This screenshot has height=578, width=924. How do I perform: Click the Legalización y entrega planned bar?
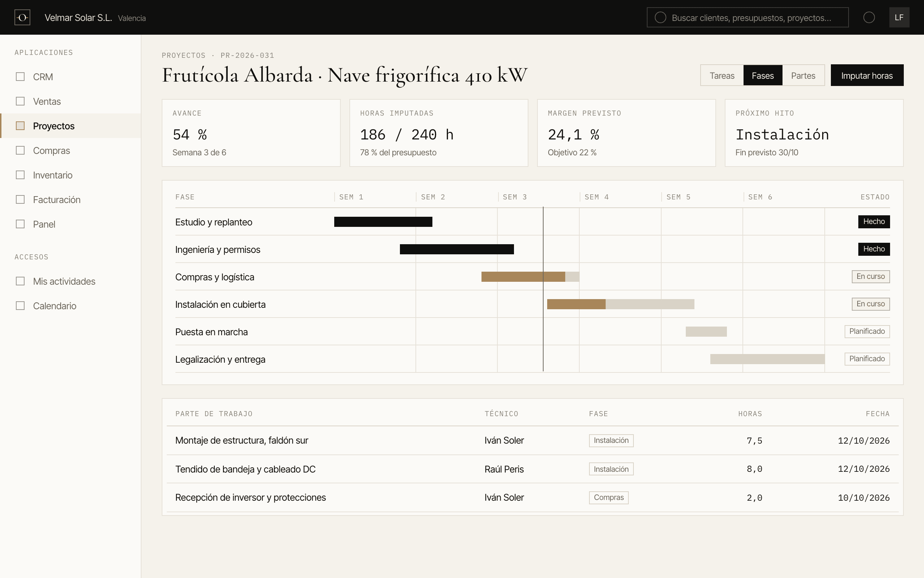pyautogui.click(x=767, y=359)
